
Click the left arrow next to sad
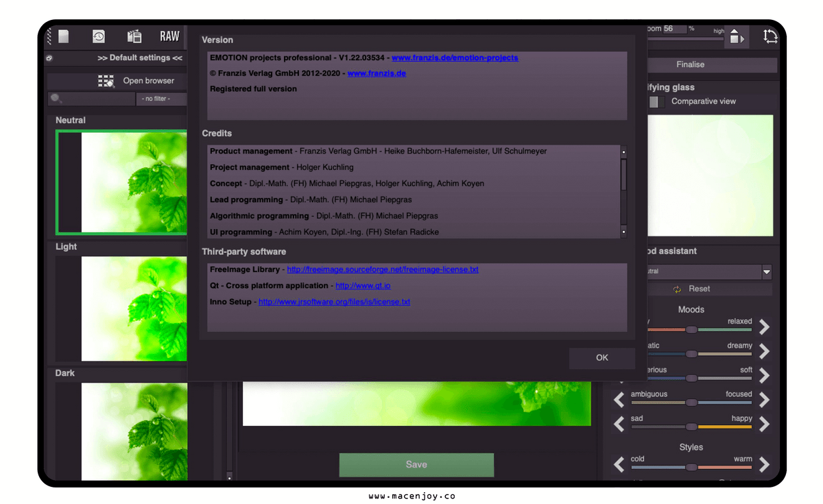coord(619,424)
